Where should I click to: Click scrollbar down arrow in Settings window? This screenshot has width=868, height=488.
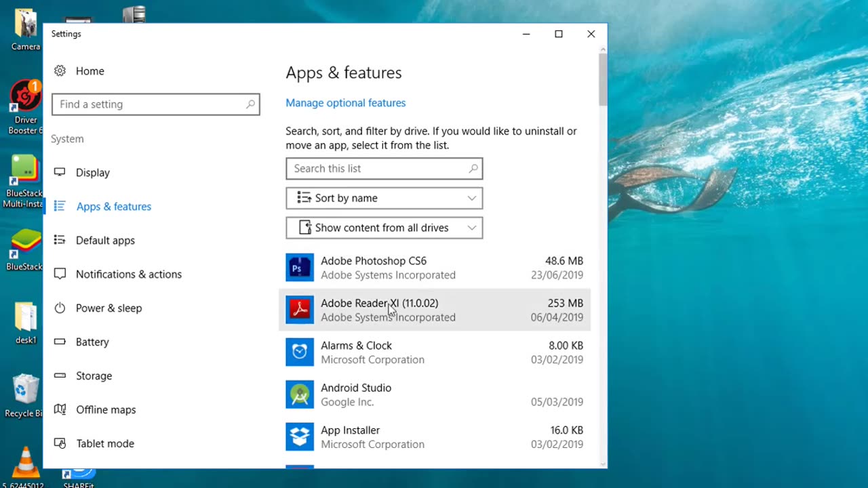[603, 464]
